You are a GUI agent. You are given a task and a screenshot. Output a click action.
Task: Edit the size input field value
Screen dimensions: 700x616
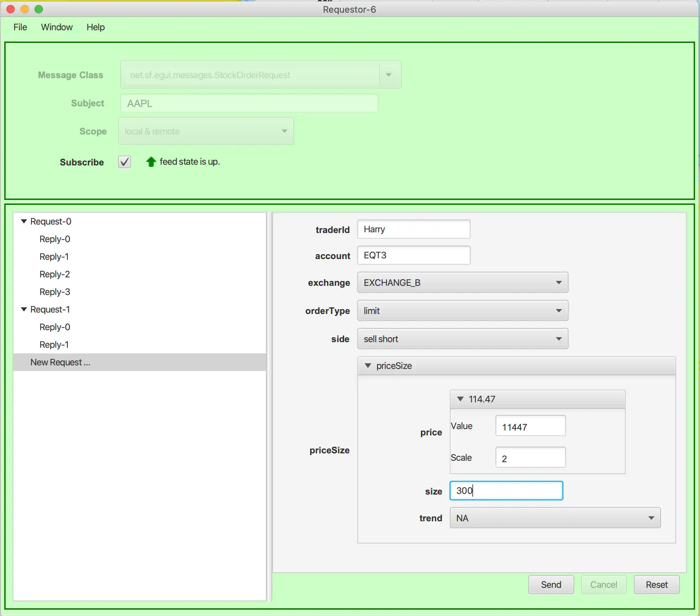pos(506,490)
